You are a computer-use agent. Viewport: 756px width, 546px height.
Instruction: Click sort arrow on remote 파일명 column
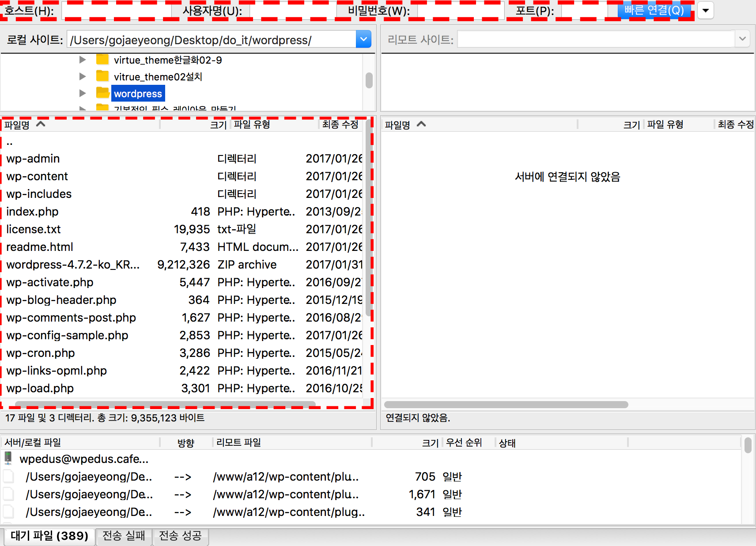421,124
